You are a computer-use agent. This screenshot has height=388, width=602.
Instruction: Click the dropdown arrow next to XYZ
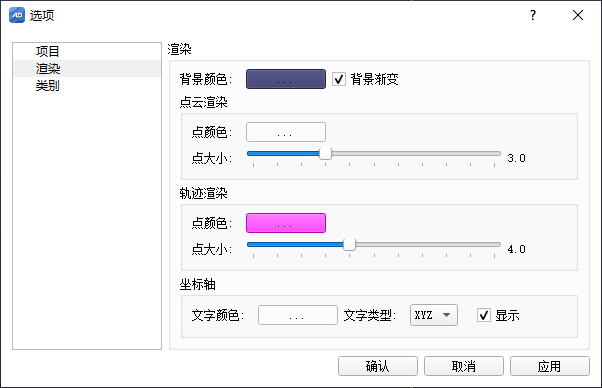446,315
